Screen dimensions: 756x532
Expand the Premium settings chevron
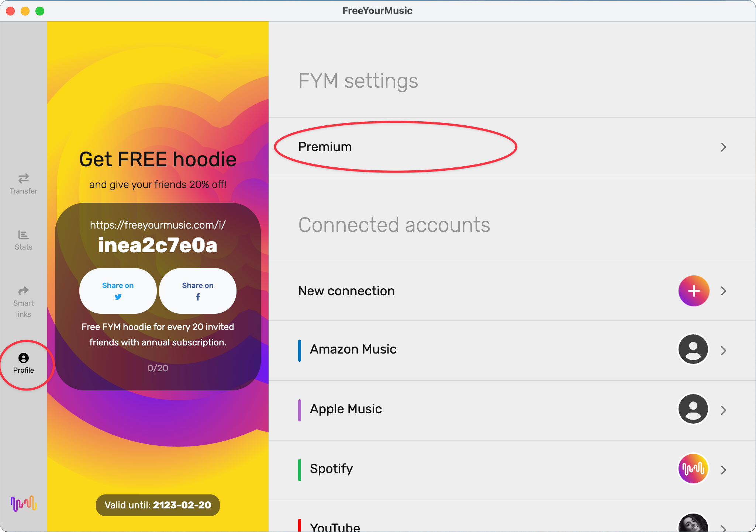coord(724,147)
